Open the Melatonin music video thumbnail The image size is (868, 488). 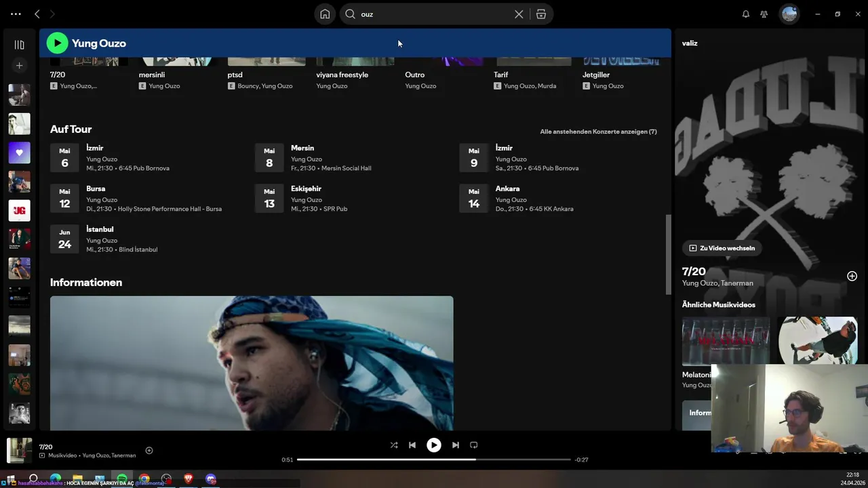(726, 341)
